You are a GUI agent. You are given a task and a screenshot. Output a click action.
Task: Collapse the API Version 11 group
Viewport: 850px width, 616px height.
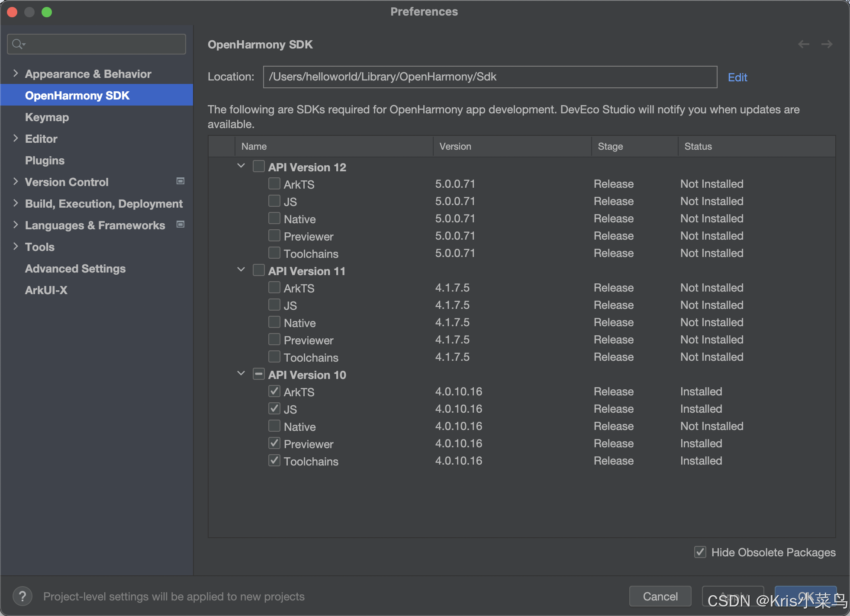click(241, 270)
